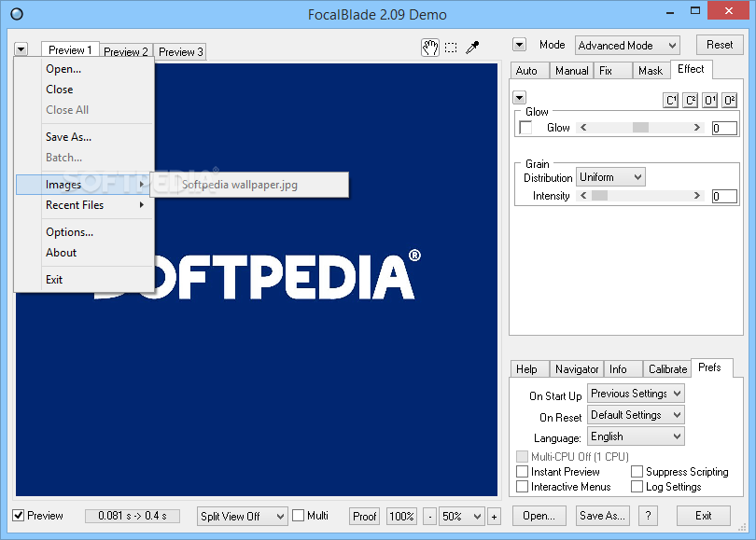756x540 pixels.
Task: Switch to the Preview 2 tab
Action: 126,51
